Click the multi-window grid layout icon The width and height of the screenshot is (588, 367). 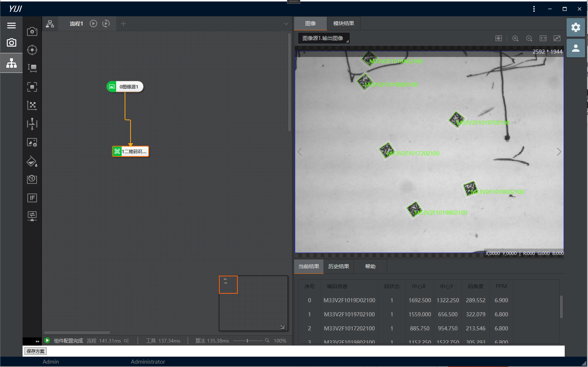point(499,38)
